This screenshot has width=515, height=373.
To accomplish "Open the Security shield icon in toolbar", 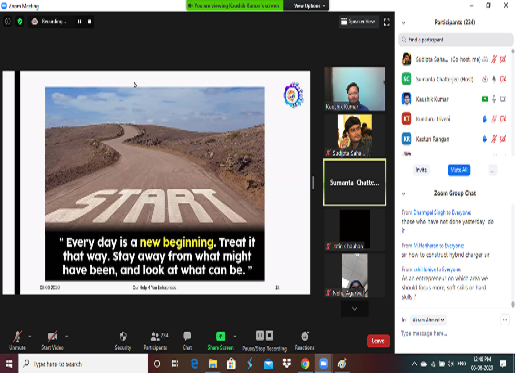I will (x=123, y=336).
